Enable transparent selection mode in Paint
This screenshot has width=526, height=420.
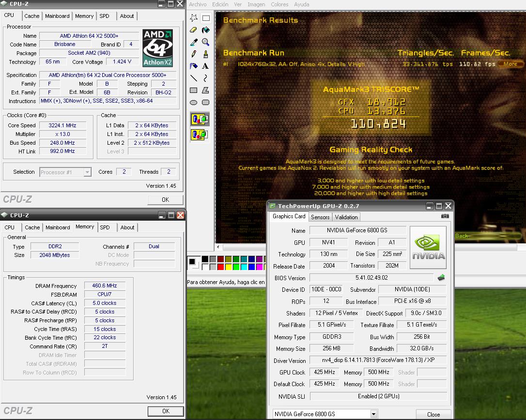pyautogui.click(x=200, y=135)
